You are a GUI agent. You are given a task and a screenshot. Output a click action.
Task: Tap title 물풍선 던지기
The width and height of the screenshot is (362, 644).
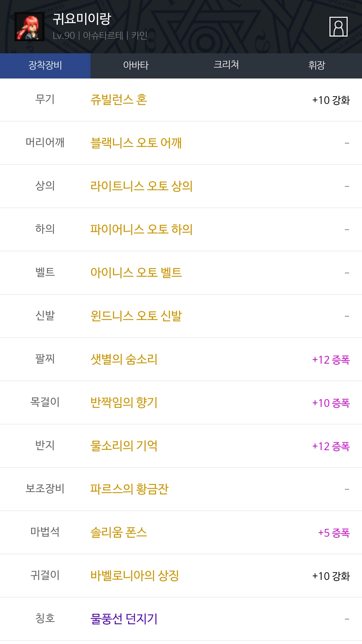124,619
